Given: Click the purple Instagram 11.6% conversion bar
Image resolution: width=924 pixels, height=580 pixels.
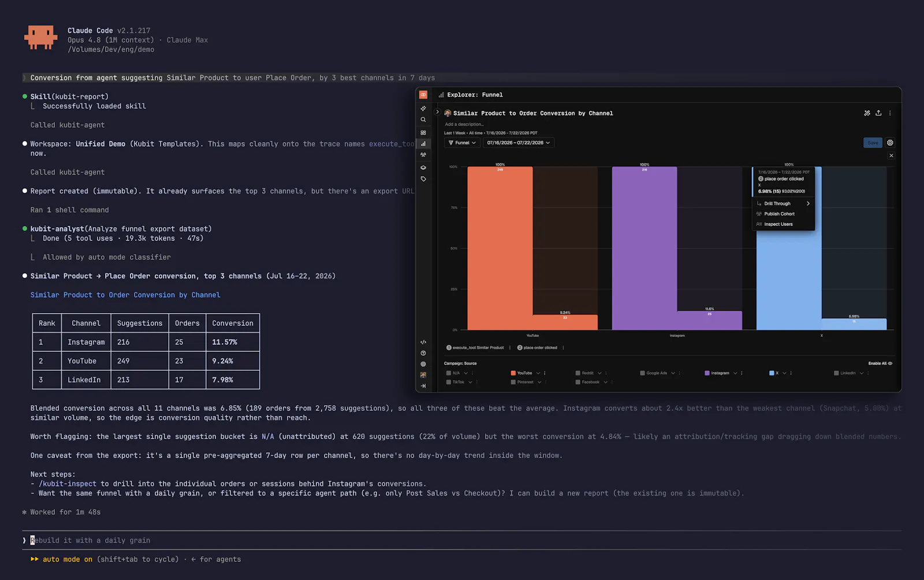Looking at the screenshot, I should point(709,321).
